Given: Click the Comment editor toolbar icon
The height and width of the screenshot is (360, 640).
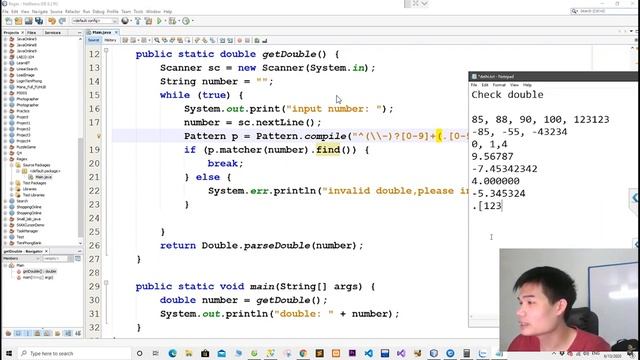Looking at the screenshot, I should [x=257, y=40].
